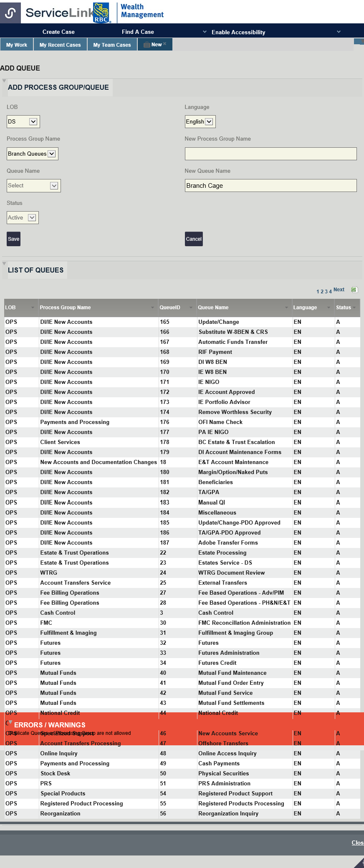Click 'Futures Administration' queue name
Viewport: 364px width, 868px height.
(229, 653)
